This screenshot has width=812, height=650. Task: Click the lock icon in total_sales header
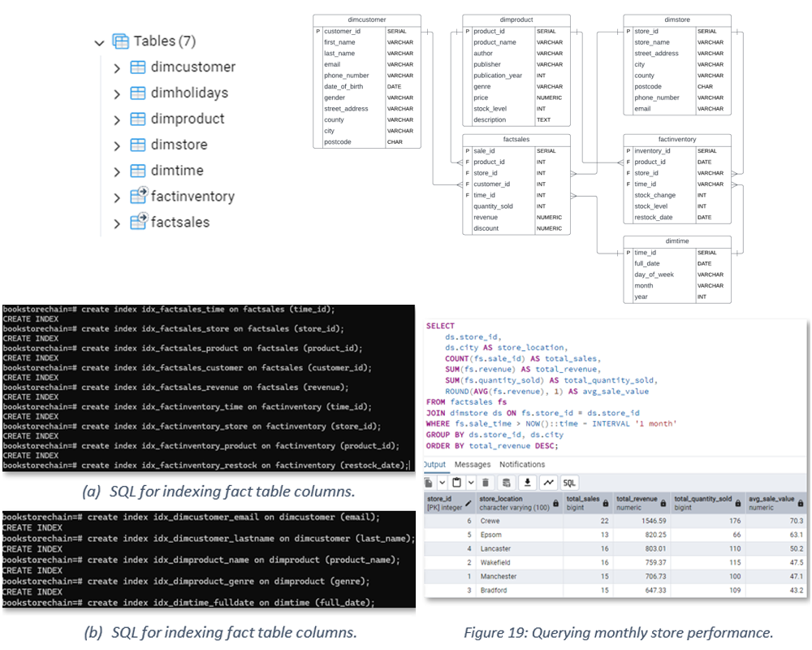606,503
